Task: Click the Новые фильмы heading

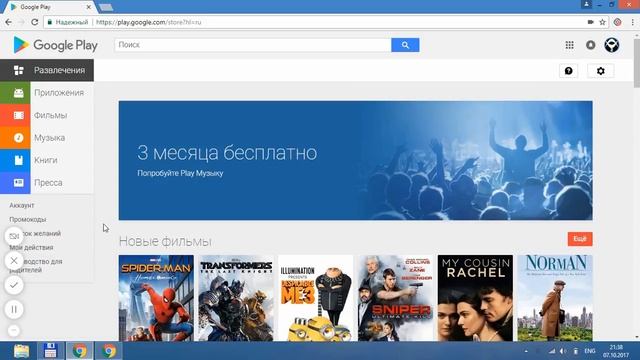Action: click(165, 241)
